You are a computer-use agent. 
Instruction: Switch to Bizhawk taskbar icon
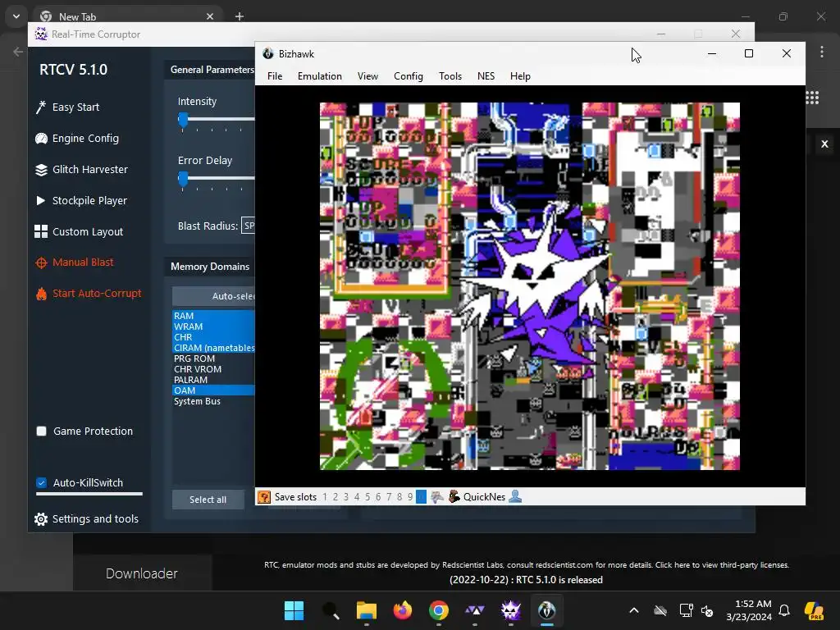pyautogui.click(x=546, y=610)
